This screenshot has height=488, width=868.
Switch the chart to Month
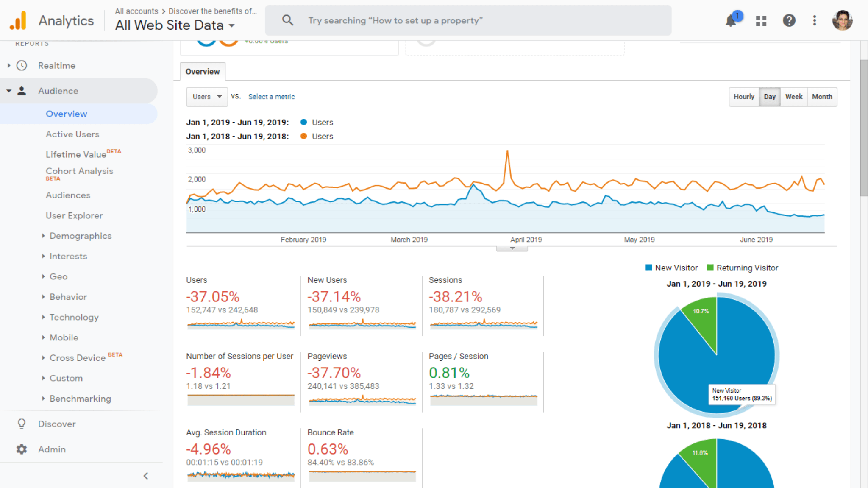point(822,97)
